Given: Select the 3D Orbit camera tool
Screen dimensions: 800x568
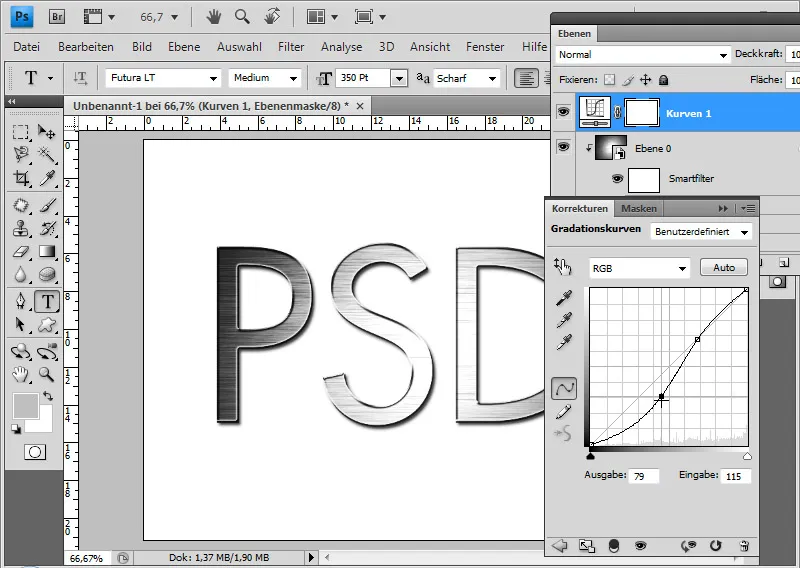Looking at the screenshot, I should (47, 351).
